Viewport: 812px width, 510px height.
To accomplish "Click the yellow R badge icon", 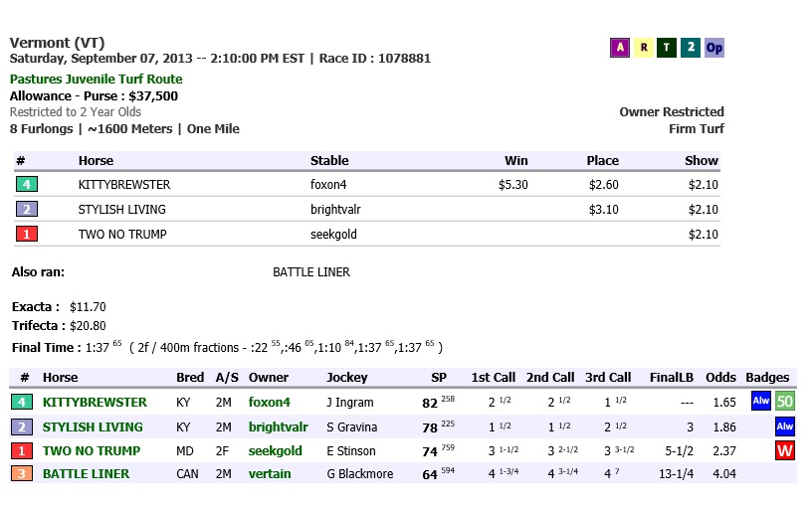I will 644,47.
